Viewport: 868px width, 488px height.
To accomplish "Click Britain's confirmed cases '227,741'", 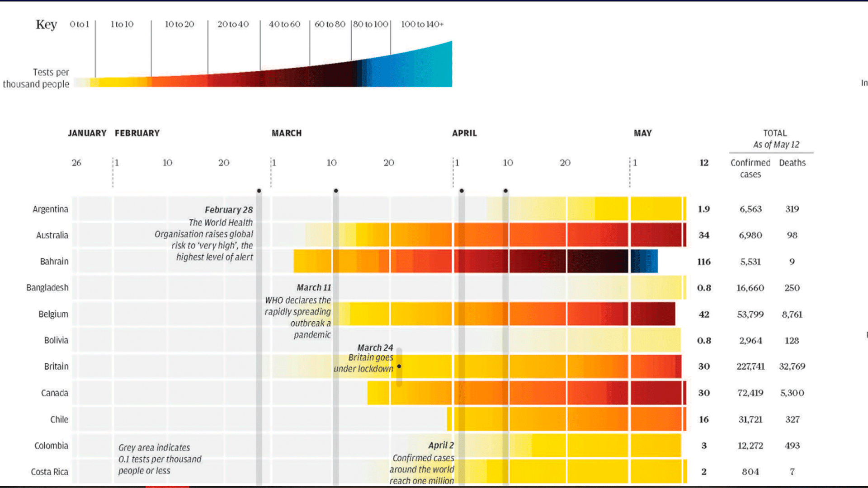I will point(750,366).
